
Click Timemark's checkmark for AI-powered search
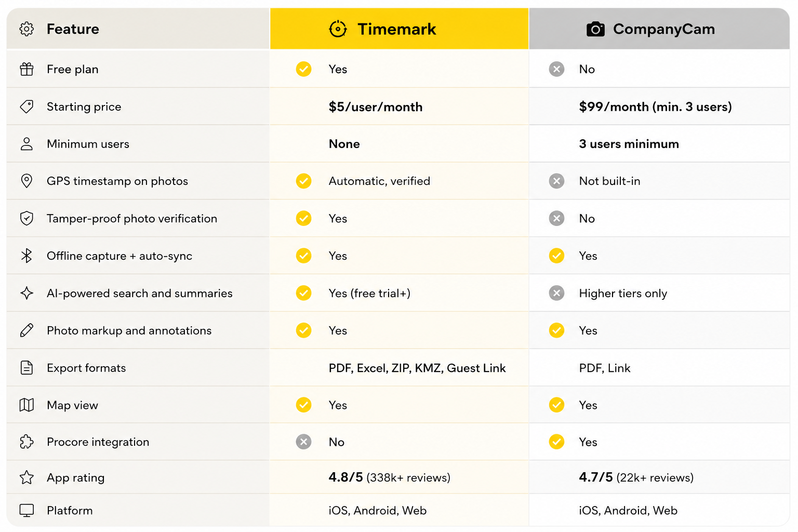(303, 293)
